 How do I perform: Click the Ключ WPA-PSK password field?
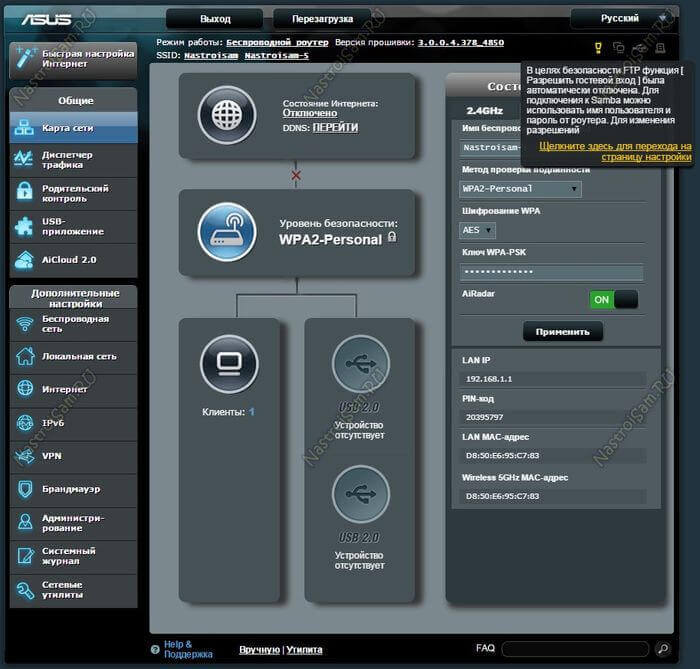(x=551, y=271)
